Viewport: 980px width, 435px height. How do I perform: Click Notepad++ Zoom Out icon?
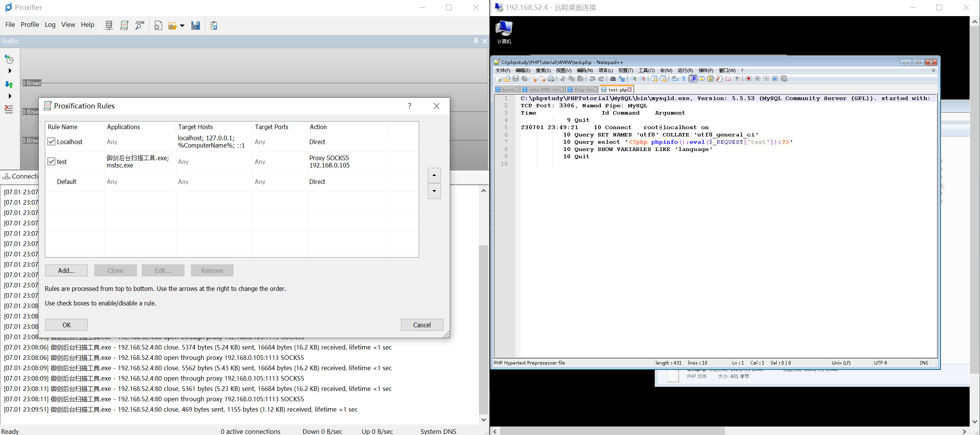[642, 79]
